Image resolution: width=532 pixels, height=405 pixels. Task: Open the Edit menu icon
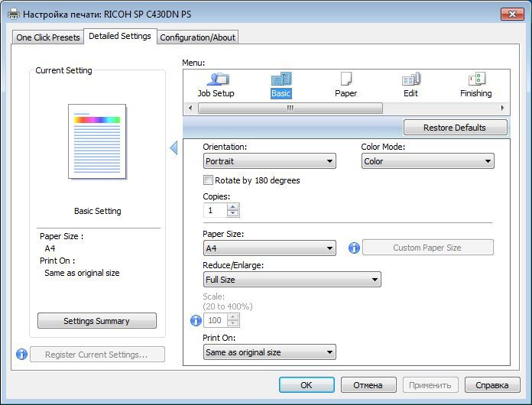[x=411, y=85]
